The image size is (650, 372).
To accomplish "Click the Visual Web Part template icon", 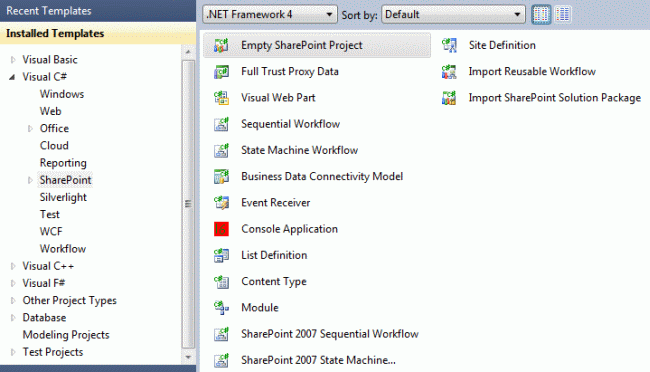I will (x=221, y=97).
